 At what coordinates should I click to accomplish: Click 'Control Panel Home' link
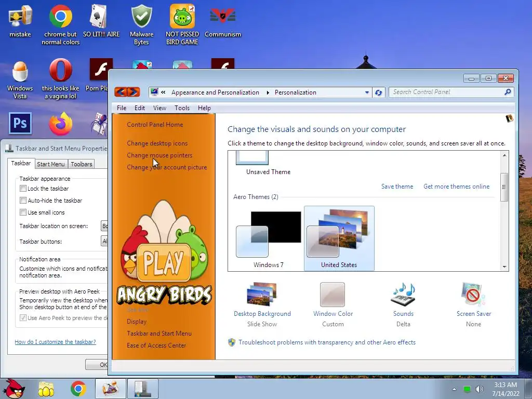(155, 125)
